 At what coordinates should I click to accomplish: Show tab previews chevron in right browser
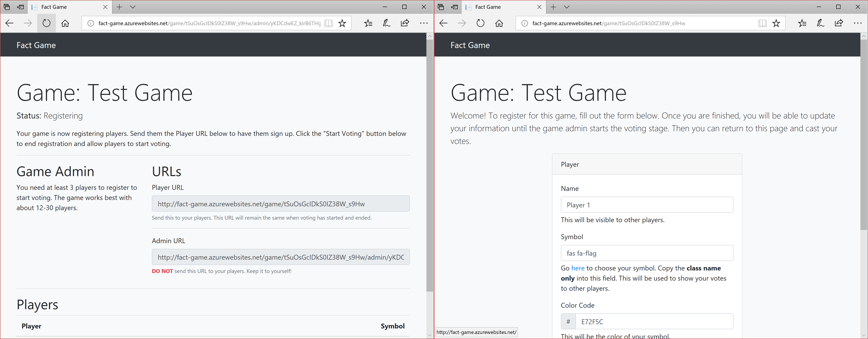pyautogui.click(x=567, y=7)
